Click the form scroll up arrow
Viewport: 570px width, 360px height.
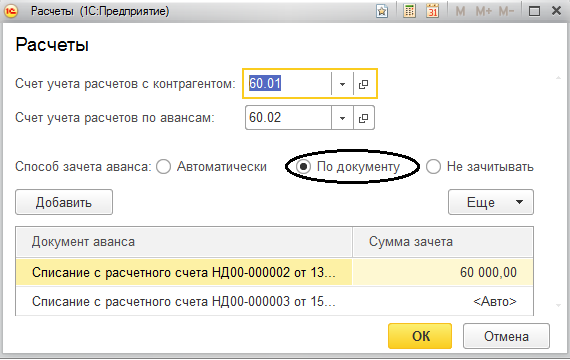tap(558, 77)
